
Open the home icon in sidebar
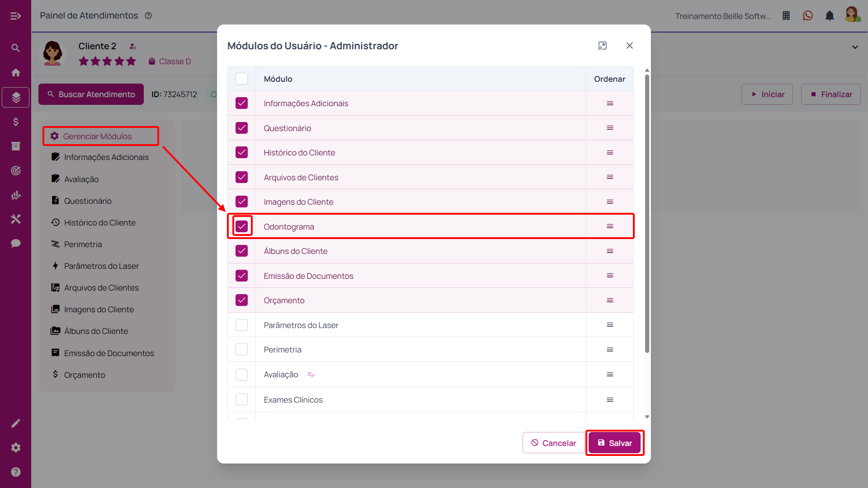point(16,72)
